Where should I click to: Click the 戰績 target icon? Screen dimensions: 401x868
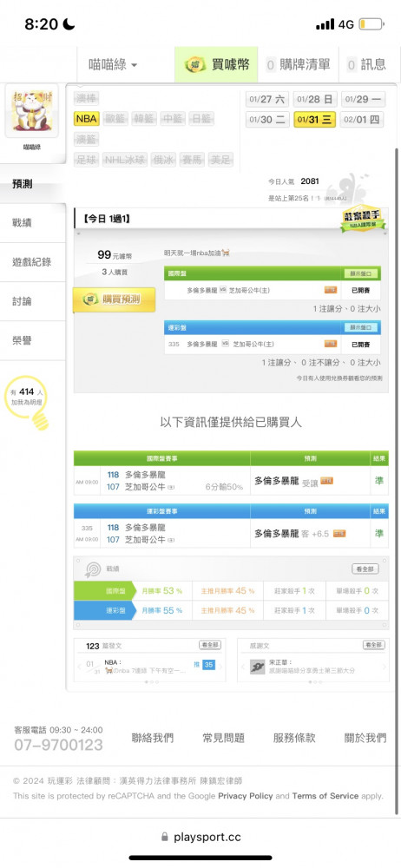[92, 569]
